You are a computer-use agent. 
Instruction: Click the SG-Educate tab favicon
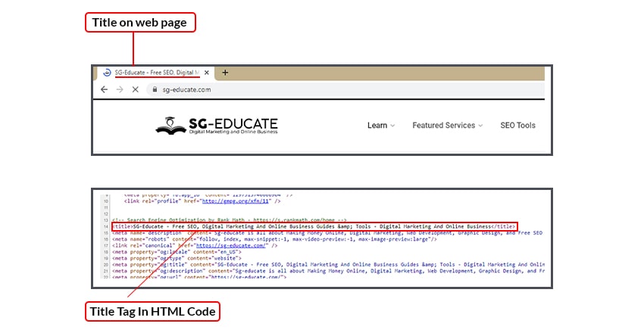(x=107, y=73)
